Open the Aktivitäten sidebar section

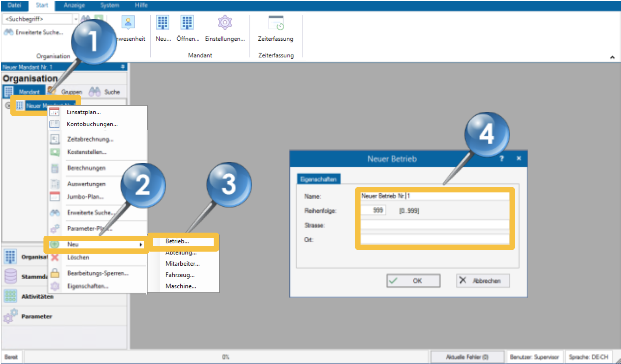click(37, 296)
